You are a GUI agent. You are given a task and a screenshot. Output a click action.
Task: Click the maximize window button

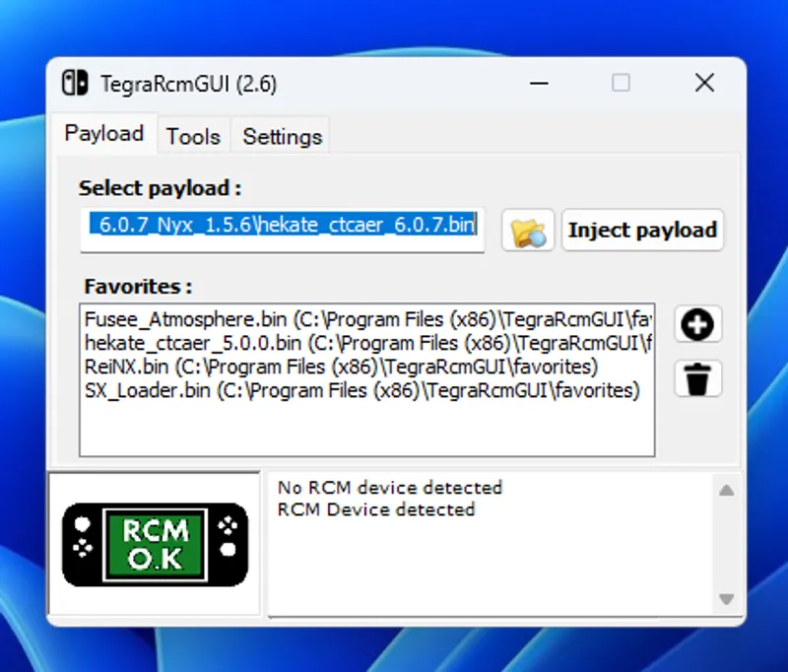[x=621, y=84]
